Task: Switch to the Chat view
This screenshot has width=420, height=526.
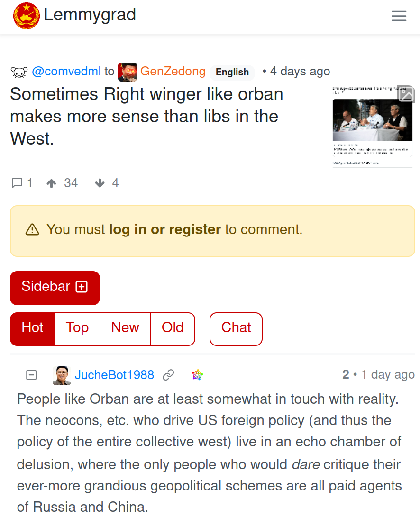Action: [x=236, y=329]
